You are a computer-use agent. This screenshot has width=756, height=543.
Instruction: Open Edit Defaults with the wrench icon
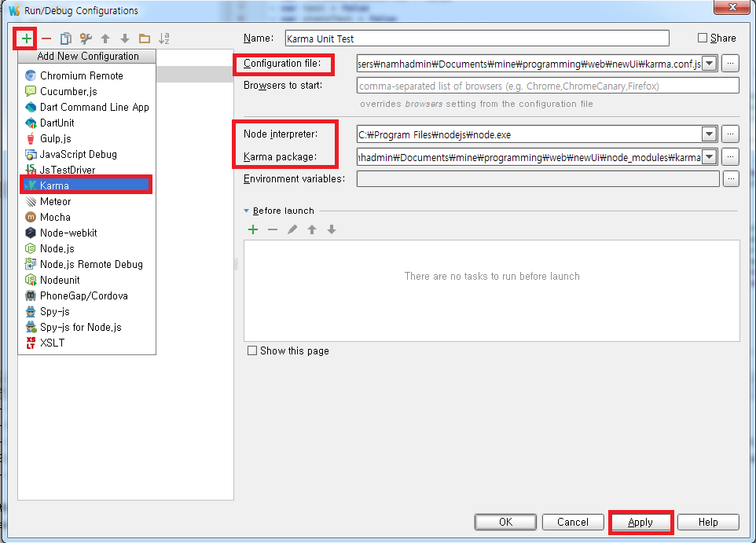click(86, 38)
